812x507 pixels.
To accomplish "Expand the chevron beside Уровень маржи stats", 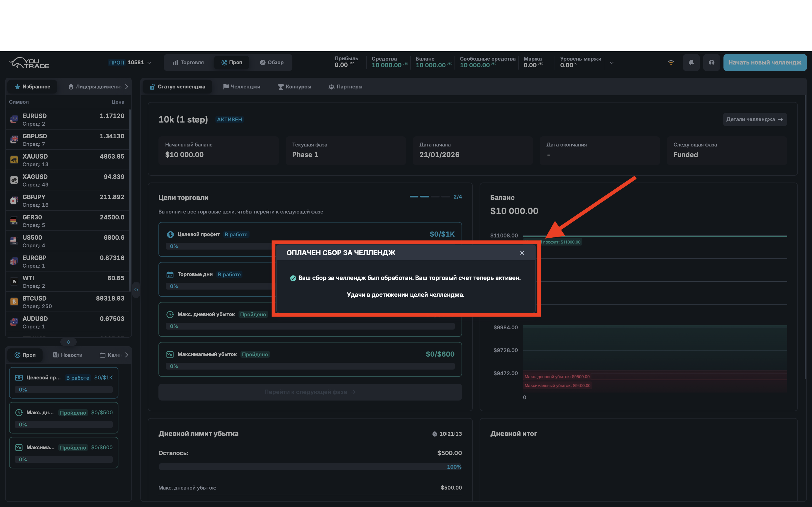I will pyautogui.click(x=612, y=62).
